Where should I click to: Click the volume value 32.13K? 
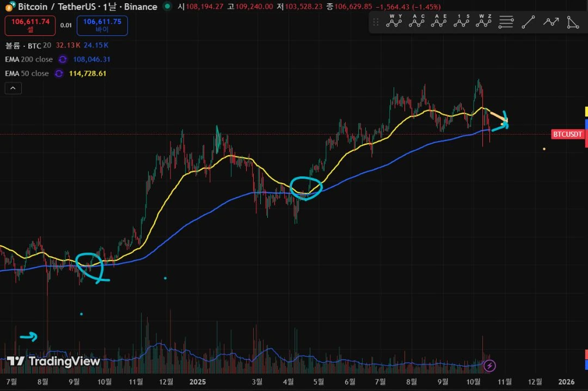point(68,45)
